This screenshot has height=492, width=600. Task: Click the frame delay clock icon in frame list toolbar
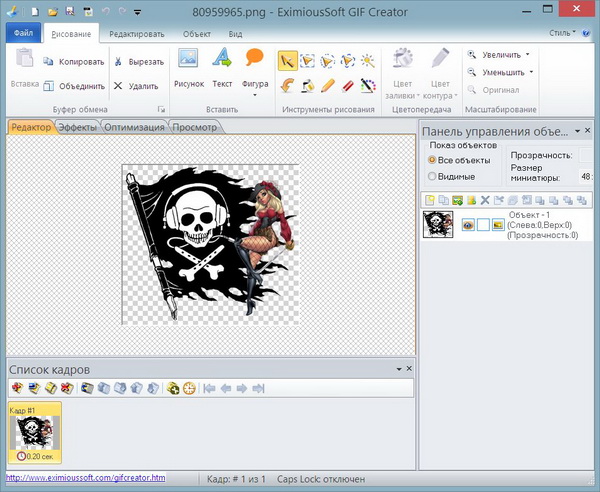pyautogui.click(x=189, y=388)
